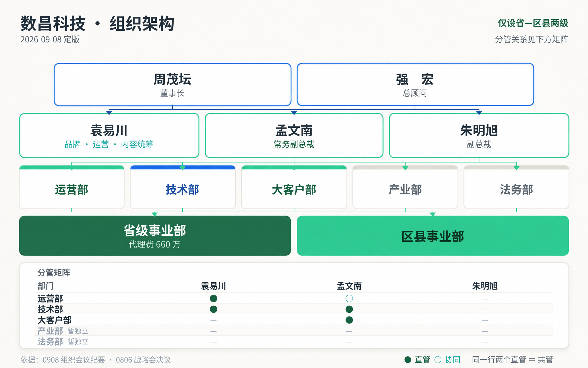Select the 强宏 总顾问 box

415,85
